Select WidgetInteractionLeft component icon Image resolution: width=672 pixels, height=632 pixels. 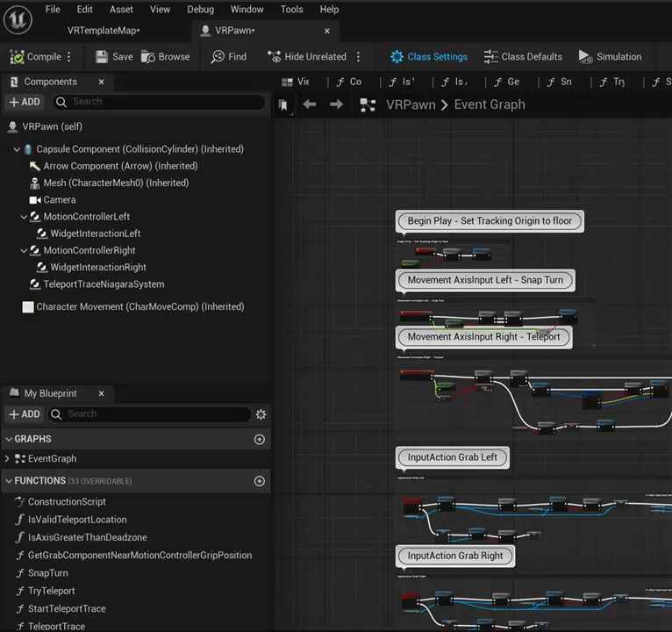tap(41, 233)
